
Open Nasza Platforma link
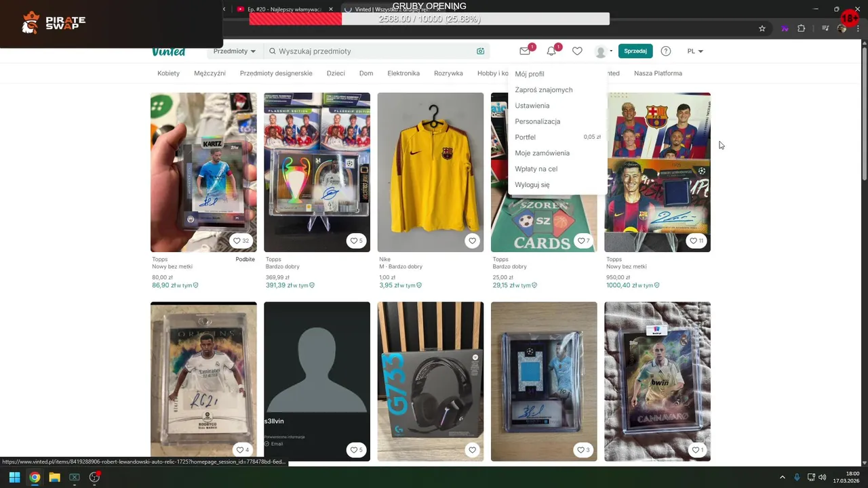point(658,73)
